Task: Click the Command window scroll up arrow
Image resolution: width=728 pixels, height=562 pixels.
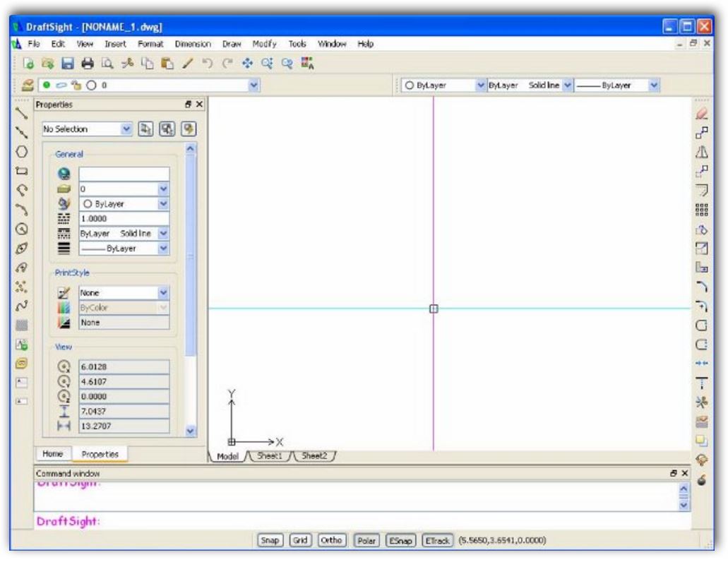Action: click(684, 489)
